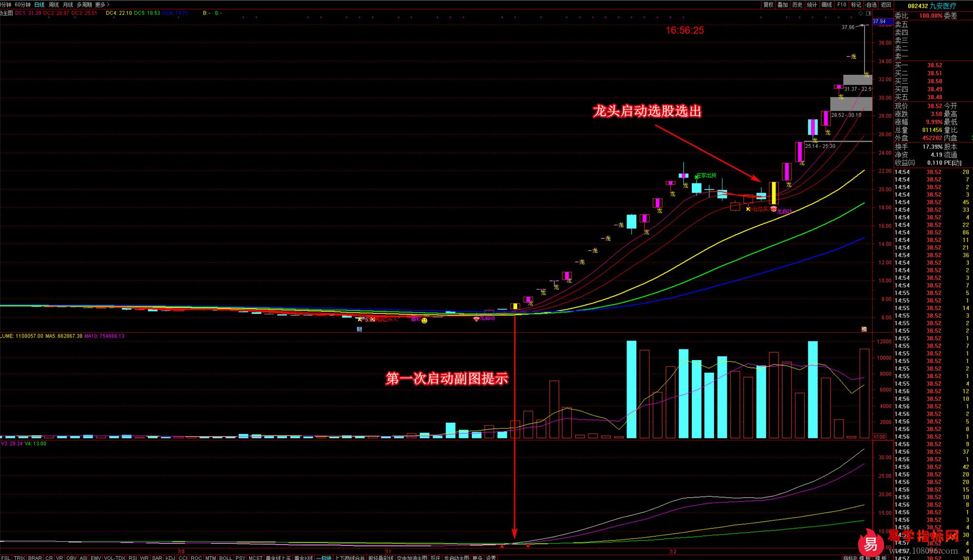Select the ROC indicator tab
This screenshot has width=973, height=560.
(x=196, y=558)
